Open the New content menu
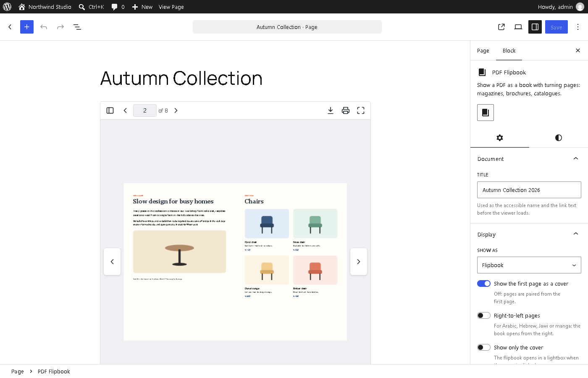588x378 pixels. [142, 7]
